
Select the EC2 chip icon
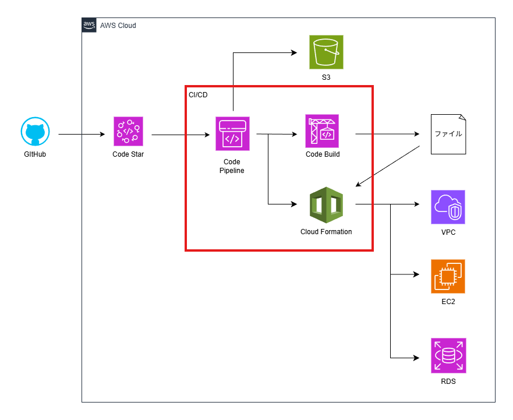click(x=448, y=277)
